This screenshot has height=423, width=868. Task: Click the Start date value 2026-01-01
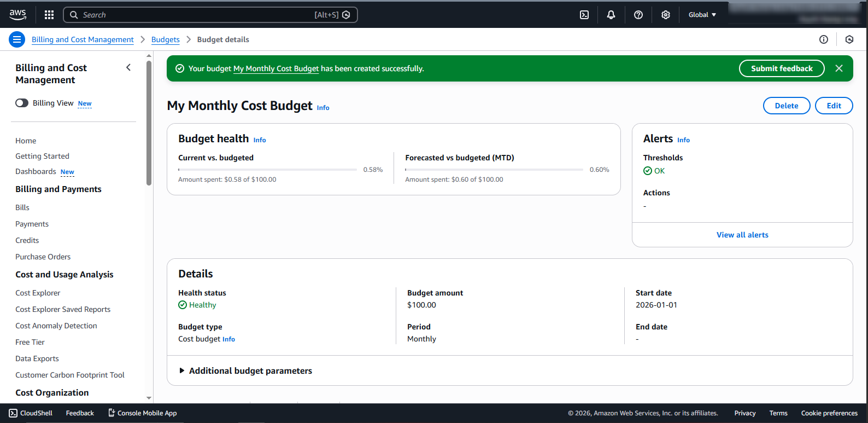point(656,305)
